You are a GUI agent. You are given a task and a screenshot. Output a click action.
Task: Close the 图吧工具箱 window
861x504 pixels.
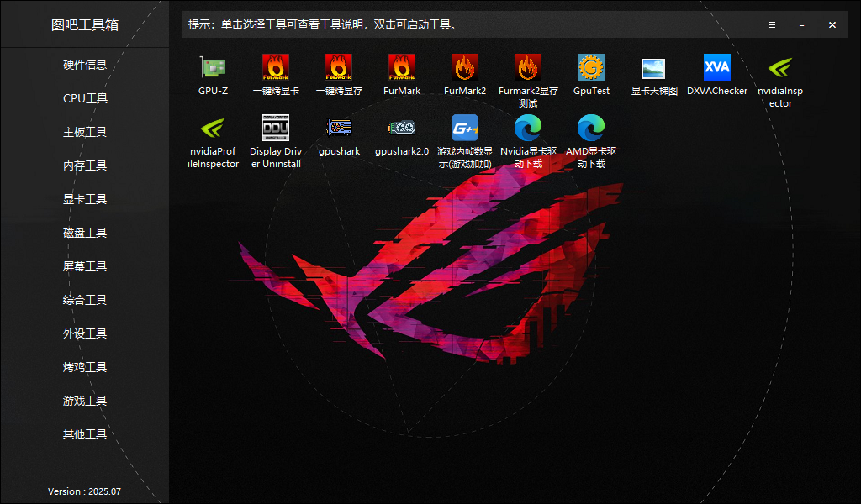tap(832, 24)
